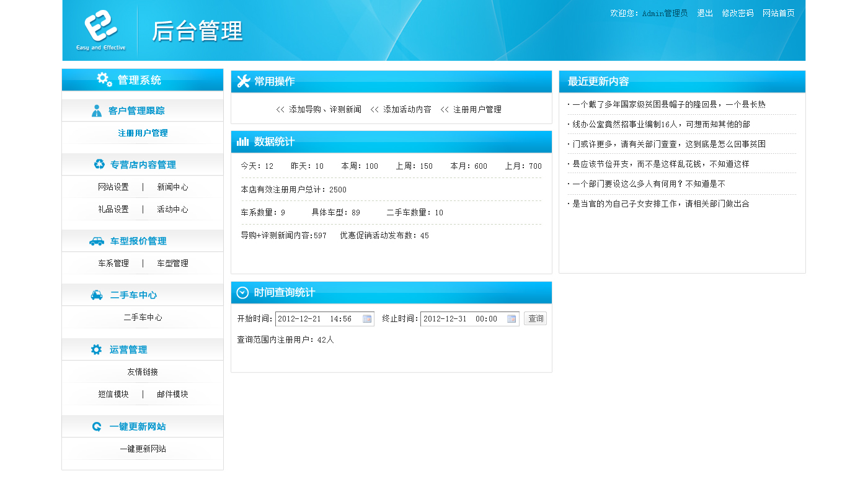Click the Admin管理员 username

tap(665, 13)
